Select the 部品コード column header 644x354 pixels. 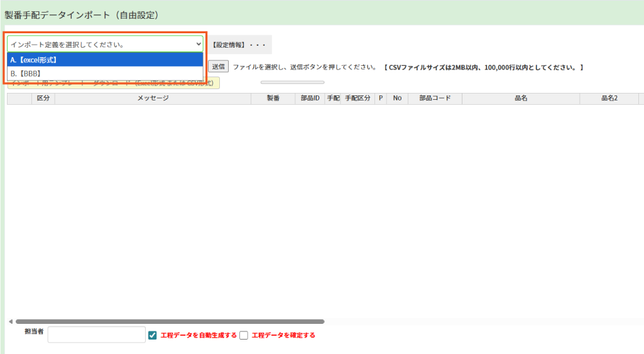(435, 99)
